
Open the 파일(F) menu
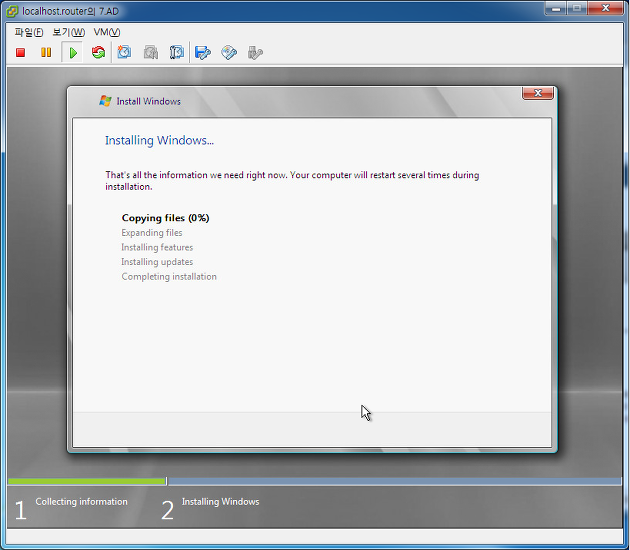tap(29, 32)
